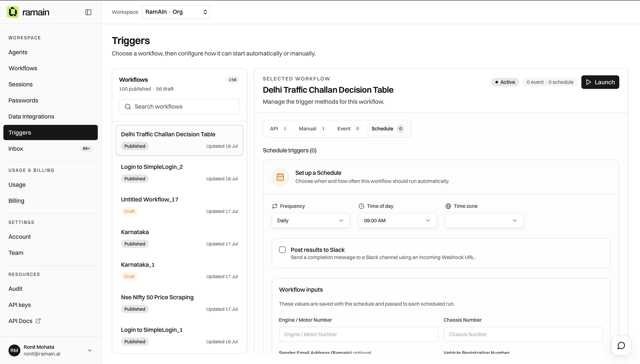Open Agents in the sidebar
The width and height of the screenshot is (640, 364).
click(x=51, y=52)
